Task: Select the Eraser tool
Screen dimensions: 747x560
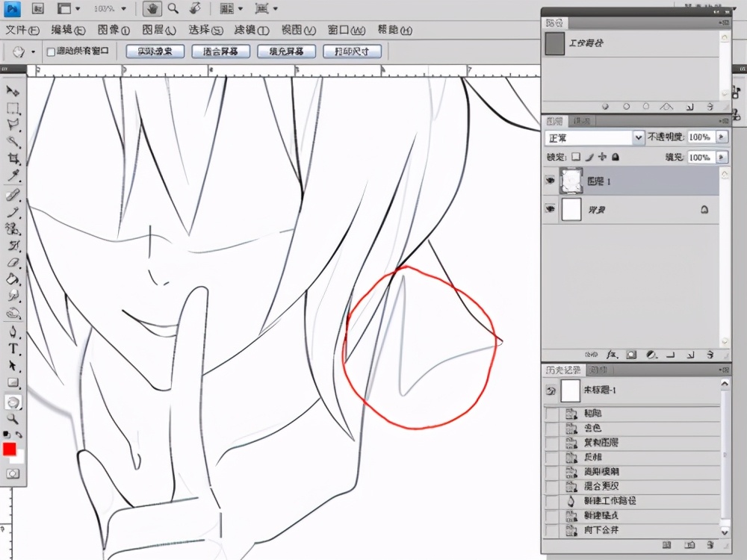Action: [x=13, y=263]
